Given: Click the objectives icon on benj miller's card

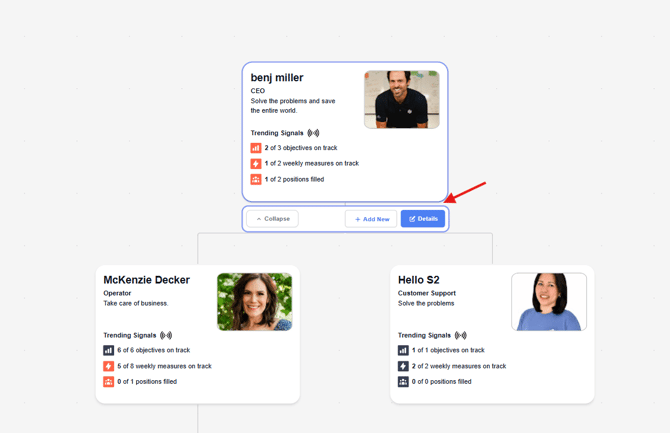Looking at the screenshot, I should pyautogui.click(x=256, y=148).
